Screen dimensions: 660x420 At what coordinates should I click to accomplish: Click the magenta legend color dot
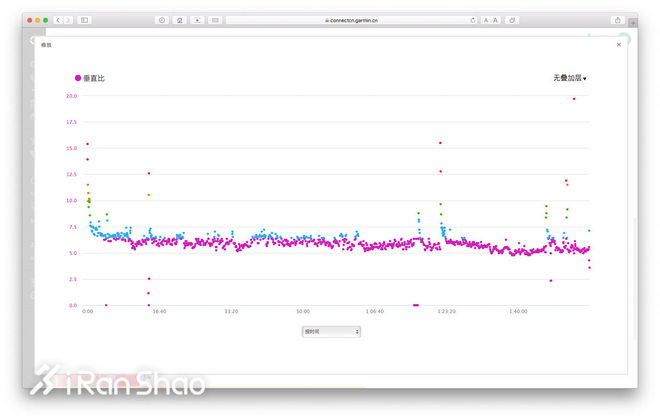pos(78,77)
